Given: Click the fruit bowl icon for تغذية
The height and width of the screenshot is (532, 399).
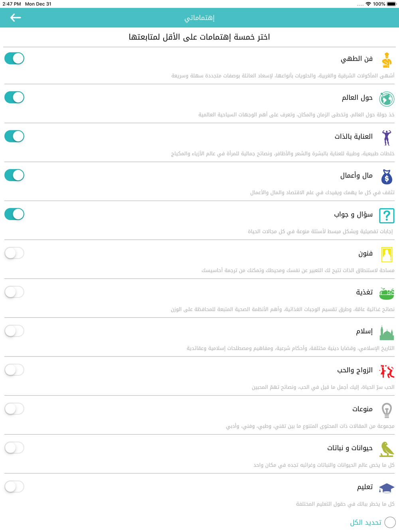Looking at the screenshot, I should pyautogui.click(x=386, y=294).
